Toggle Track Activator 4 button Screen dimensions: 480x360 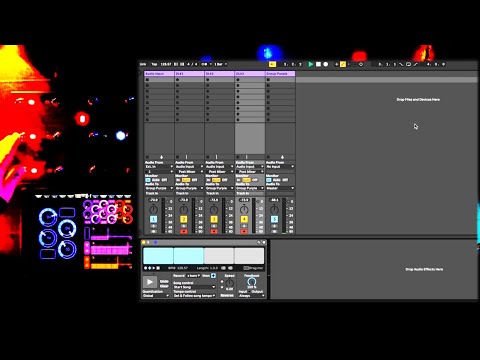[x=244, y=219]
